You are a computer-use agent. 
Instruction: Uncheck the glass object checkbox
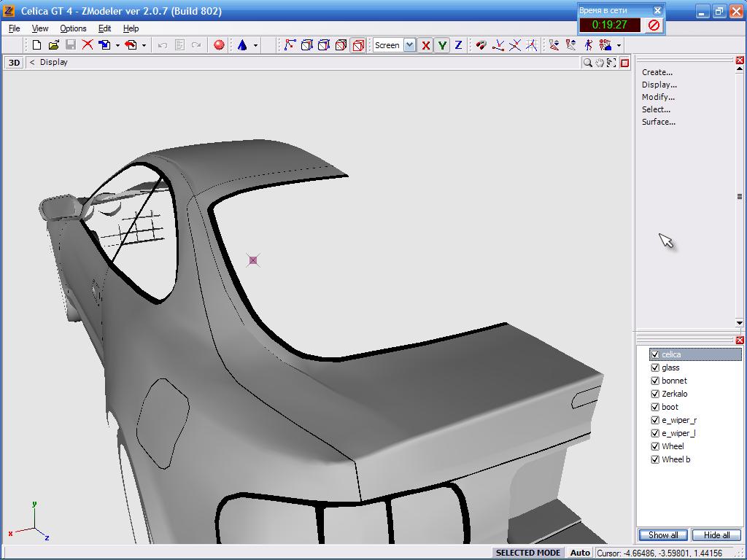pos(655,367)
